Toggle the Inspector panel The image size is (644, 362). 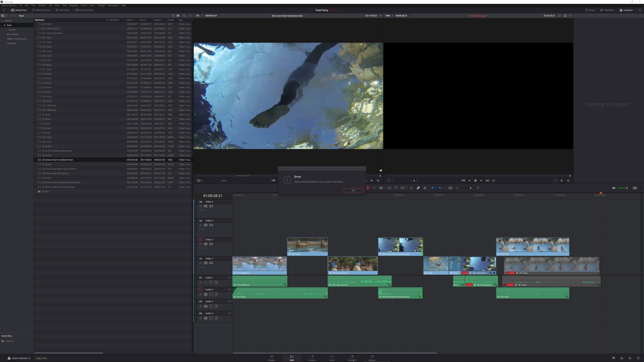(x=626, y=10)
